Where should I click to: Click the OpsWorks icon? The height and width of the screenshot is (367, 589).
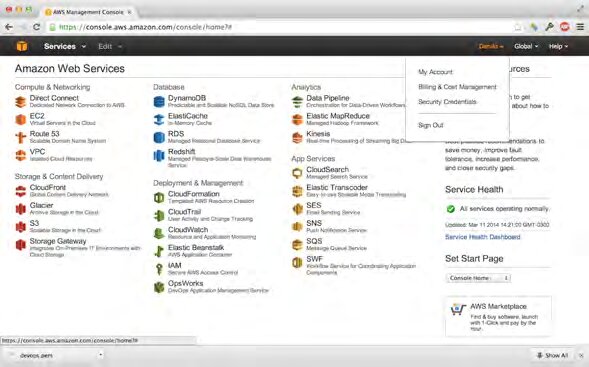[159, 287]
